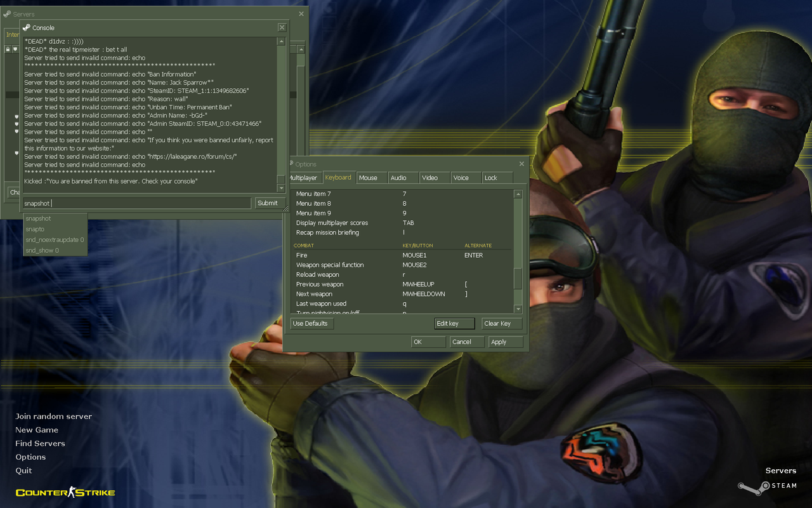Sort by the shield column in Servers window
812x508 pixels.
point(15,50)
